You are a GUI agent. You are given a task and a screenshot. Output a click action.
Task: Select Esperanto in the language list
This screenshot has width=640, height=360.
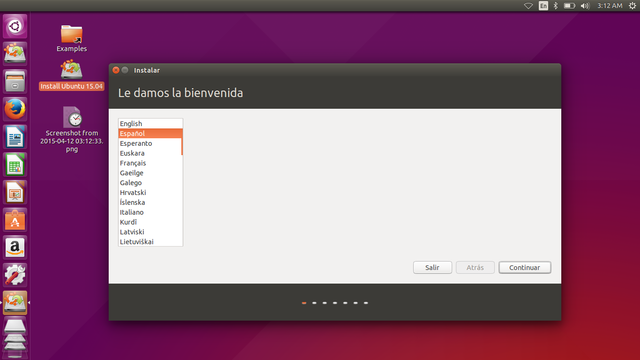point(150,143)
